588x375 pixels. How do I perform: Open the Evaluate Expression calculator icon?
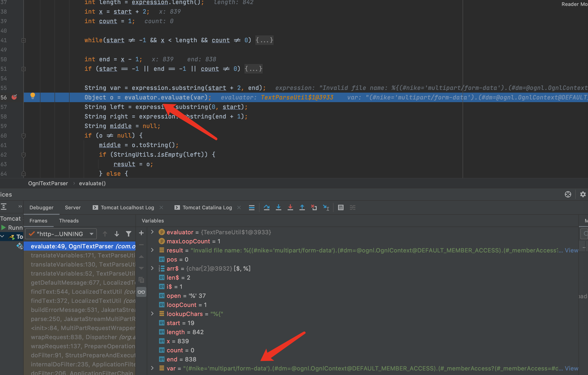click(x=341, y=207)
